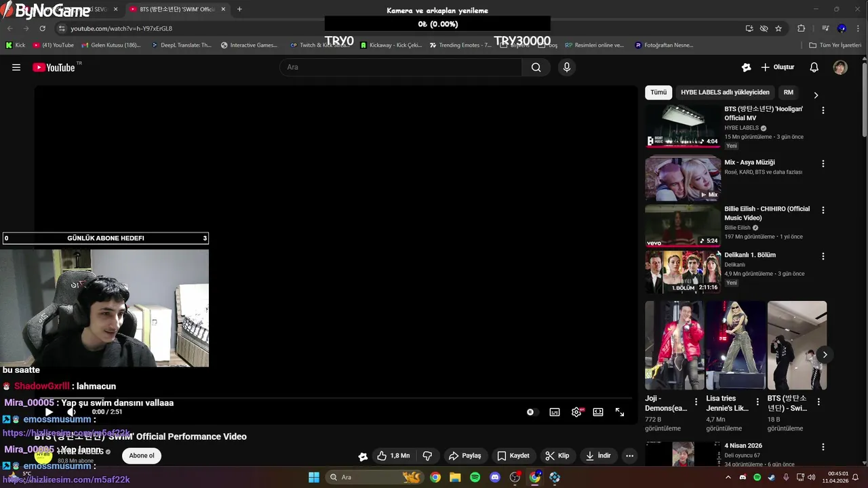Open File Explorer from taskbar
Image resolution: width=868 pixels, height=488 pixels.
click(455, 477)
